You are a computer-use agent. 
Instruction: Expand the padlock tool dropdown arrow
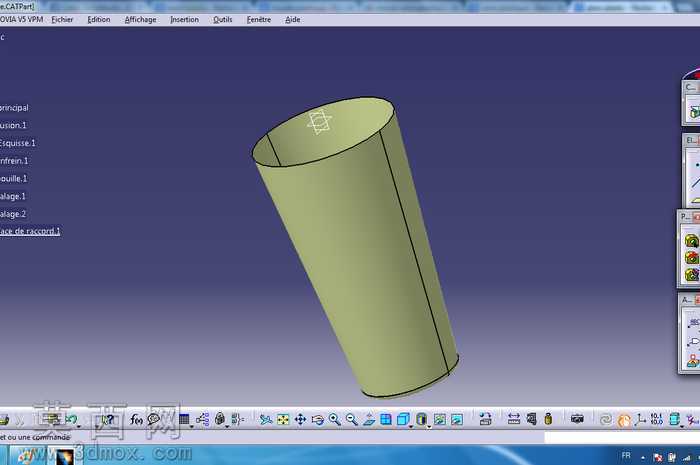coord(227,427)
